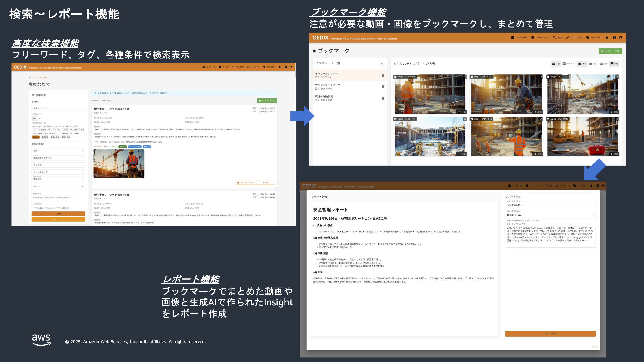Expand the 通知フラグ dropdown showing 通知済み

[x=58, y=179]
